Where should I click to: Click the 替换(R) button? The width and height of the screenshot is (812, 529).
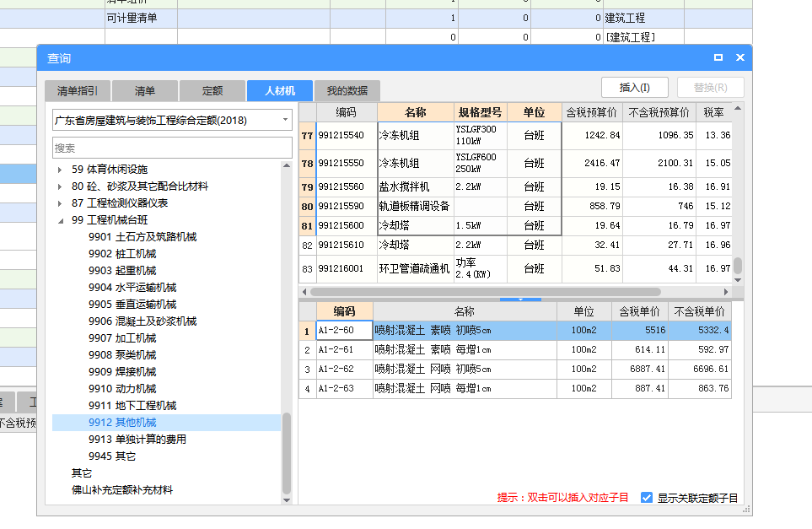(x=711, y=88)
